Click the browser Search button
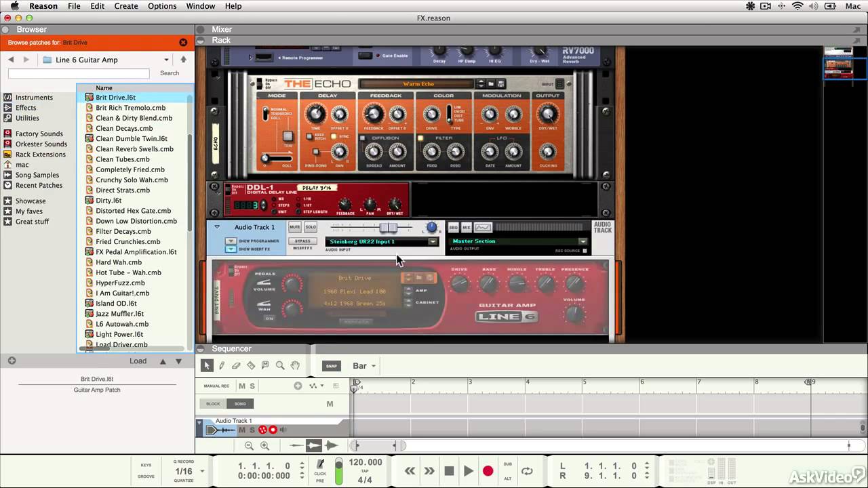The height and width of the screenshot is (488, 868). 170,73
